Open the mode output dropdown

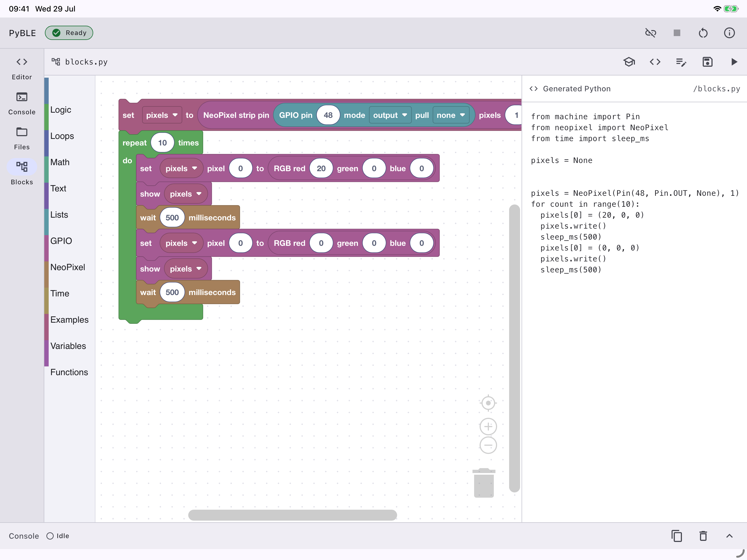click(x=390, y=115)
